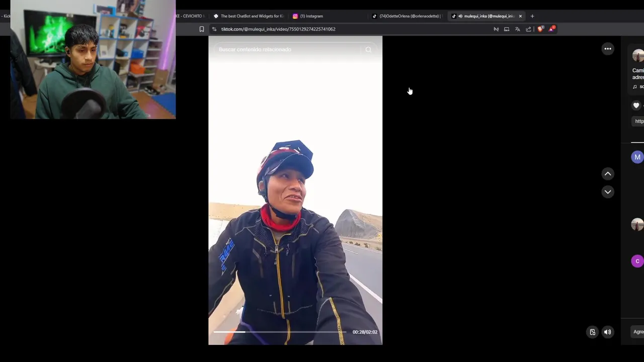Open Brave Shields lion icon
This screenshot has height=362, width=644.
(x=540, y=29)
